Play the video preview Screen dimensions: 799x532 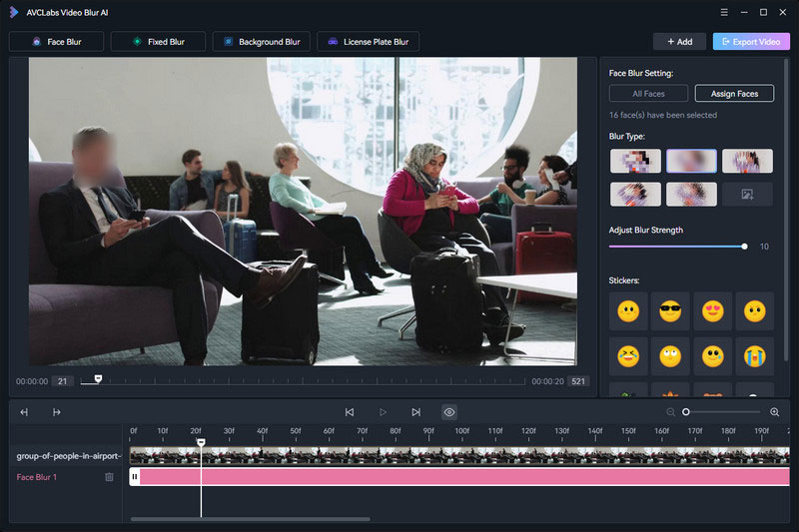(x=383, y=411)
